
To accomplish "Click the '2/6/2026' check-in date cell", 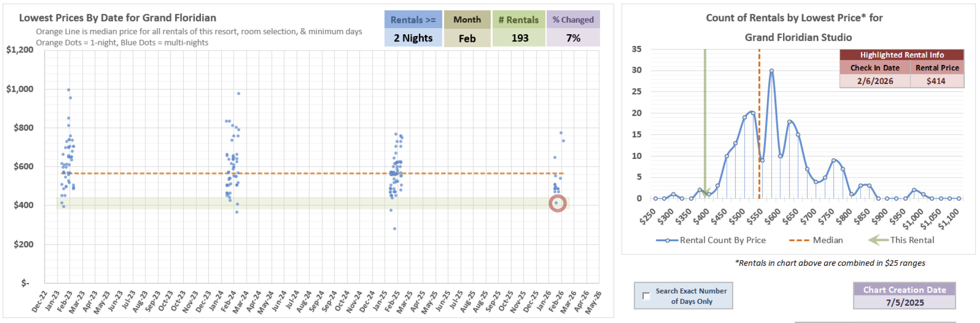I will pyautogui.click(x=875, y=81).
